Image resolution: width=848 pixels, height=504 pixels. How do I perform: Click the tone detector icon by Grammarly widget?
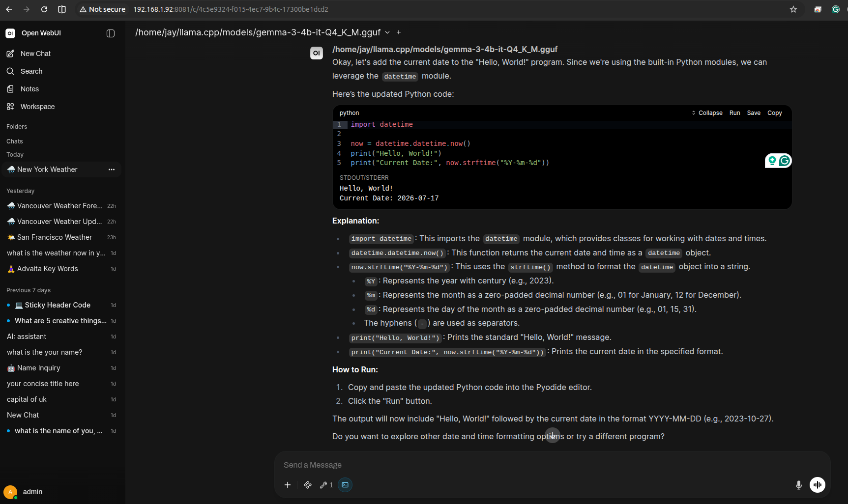(x=772, y=161)
